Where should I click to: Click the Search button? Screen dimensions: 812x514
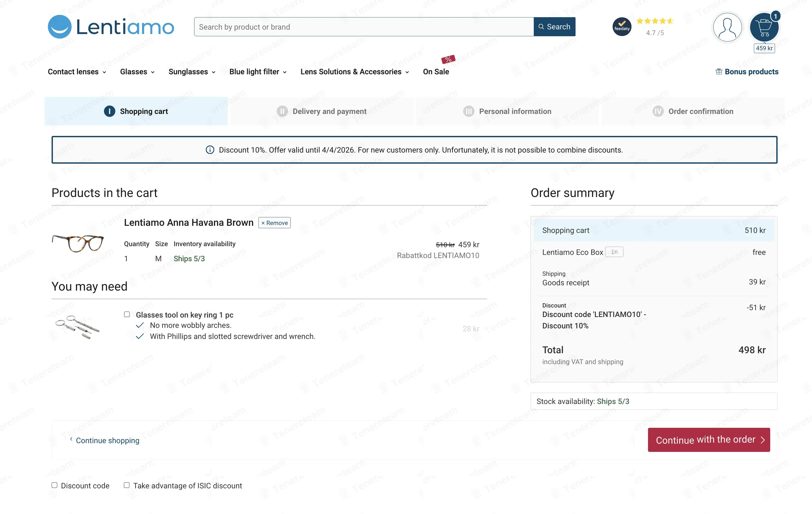[554, 27]
